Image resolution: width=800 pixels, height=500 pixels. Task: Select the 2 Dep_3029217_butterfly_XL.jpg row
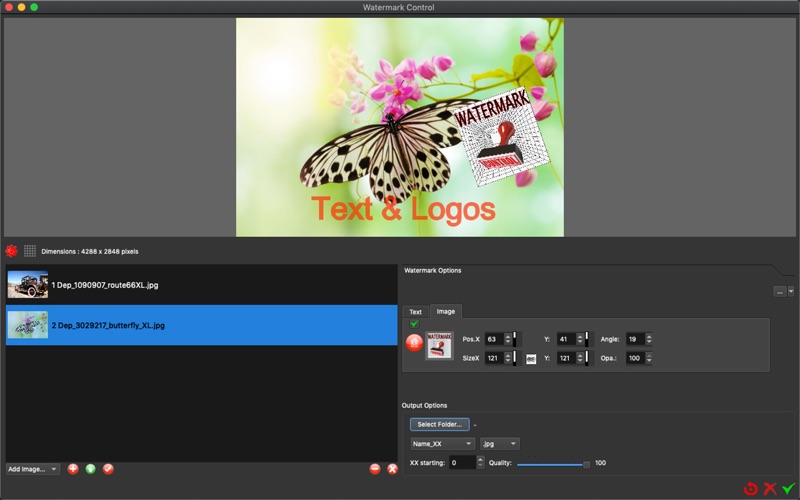click(202, 325)
